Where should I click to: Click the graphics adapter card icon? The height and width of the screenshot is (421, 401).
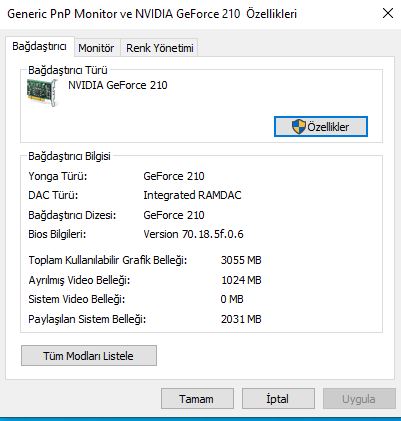42,93
